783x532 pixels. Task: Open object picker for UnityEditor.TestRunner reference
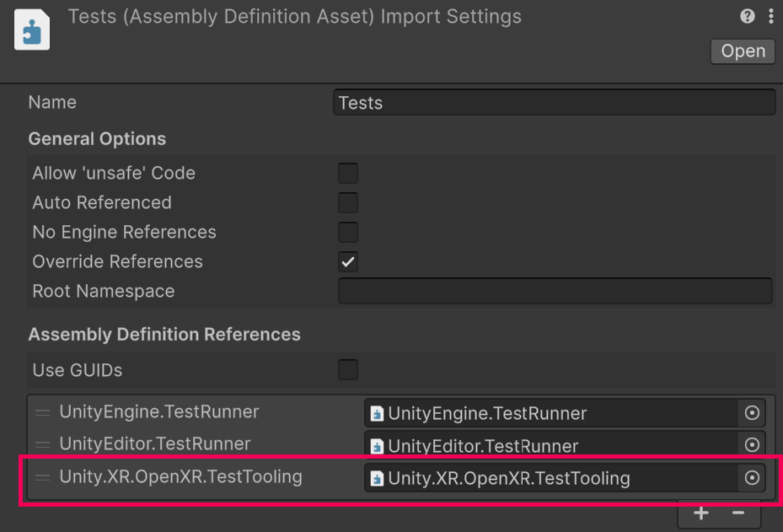(x=753, y=444)
